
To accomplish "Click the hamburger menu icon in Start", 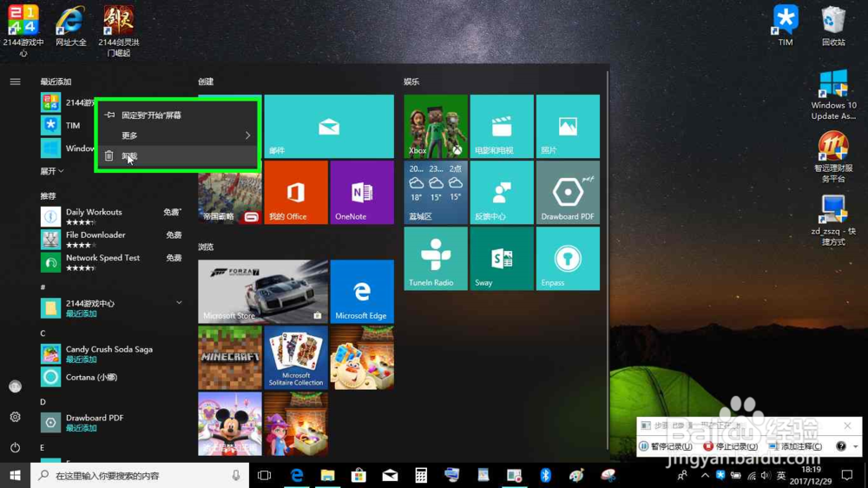I will tap(15, 82).
